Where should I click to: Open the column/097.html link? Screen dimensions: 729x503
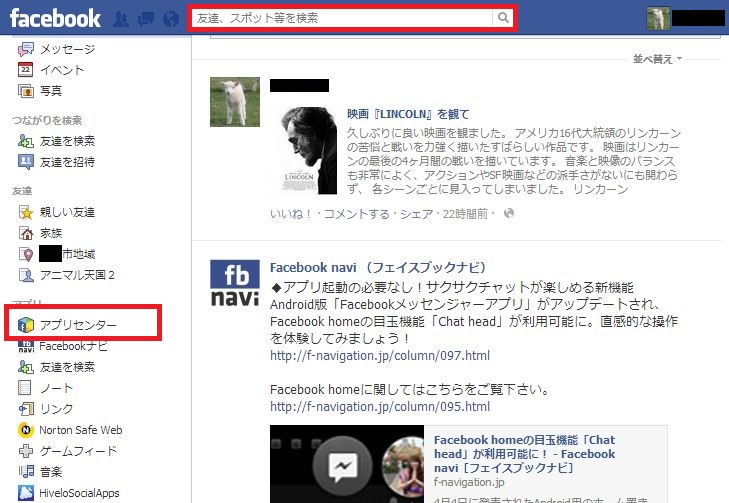[x=380, y=356]
